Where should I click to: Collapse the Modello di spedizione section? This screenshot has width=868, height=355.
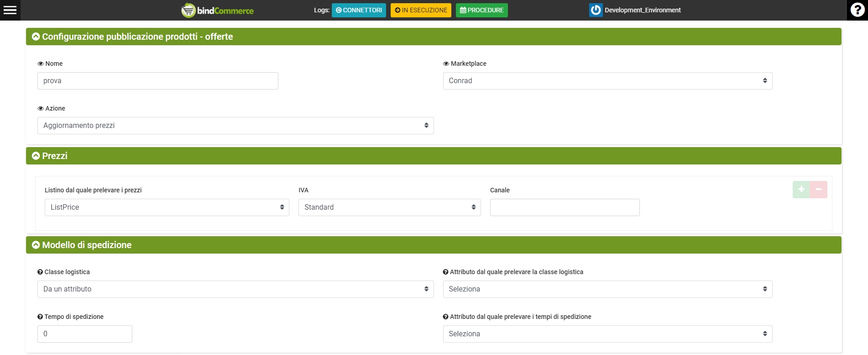tap(36, 245)
